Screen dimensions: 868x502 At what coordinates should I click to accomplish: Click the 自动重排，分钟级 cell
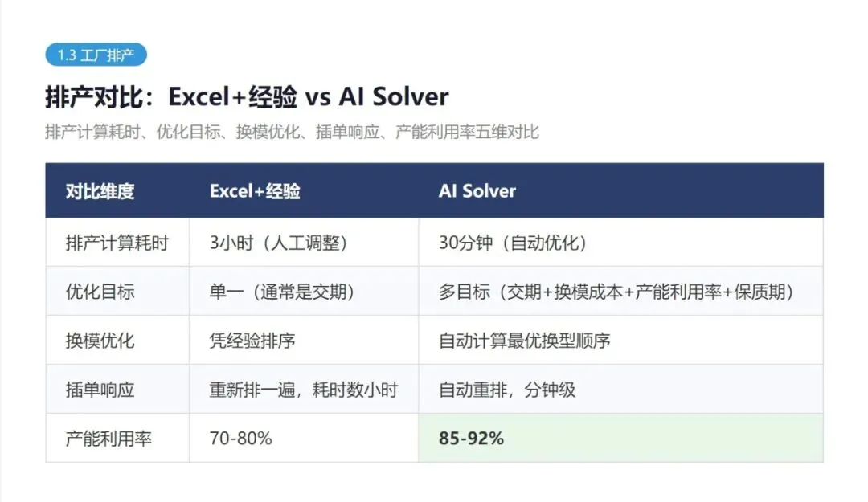click(x=620, y=389)
